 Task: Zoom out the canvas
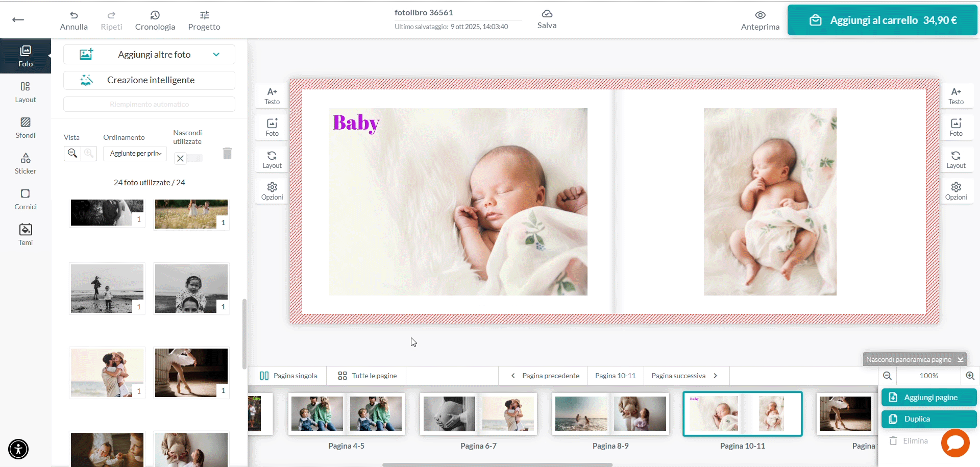(888, 376)
